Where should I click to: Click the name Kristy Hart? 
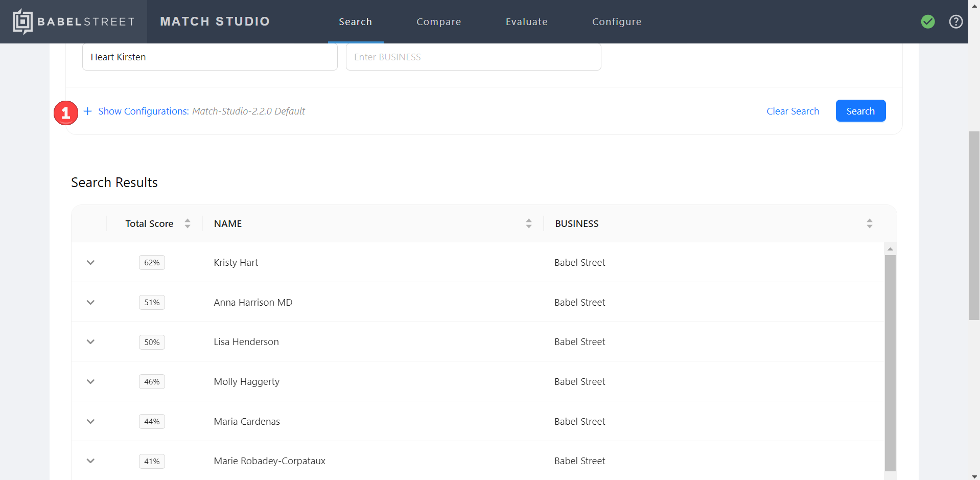pyautogui.click(x=236, y=262)
